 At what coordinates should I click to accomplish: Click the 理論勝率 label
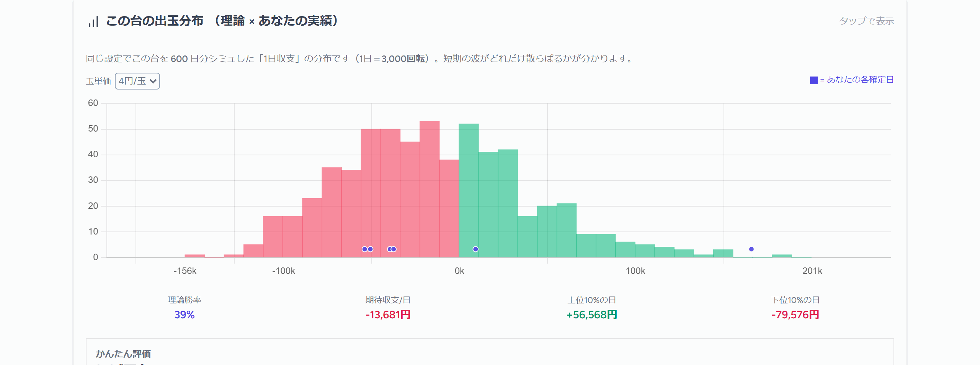pyautogui.click(x=185, y=300)
